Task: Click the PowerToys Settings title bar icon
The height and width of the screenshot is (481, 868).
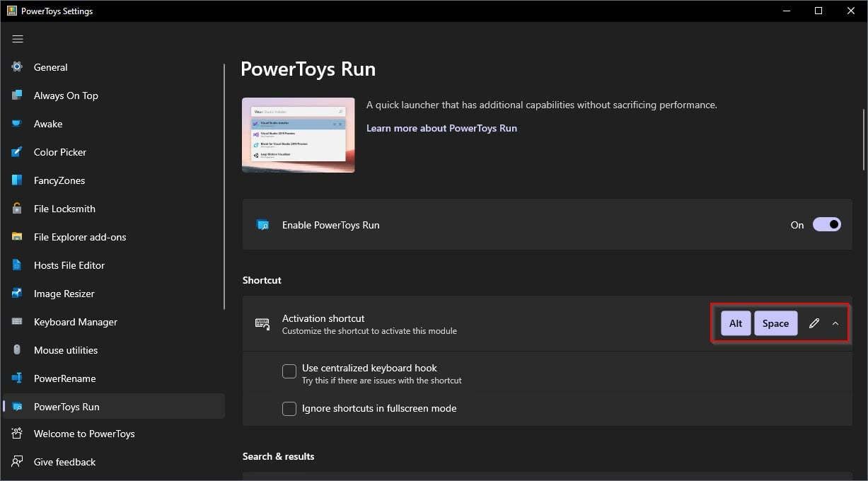Action: click(x=12, y=11)
